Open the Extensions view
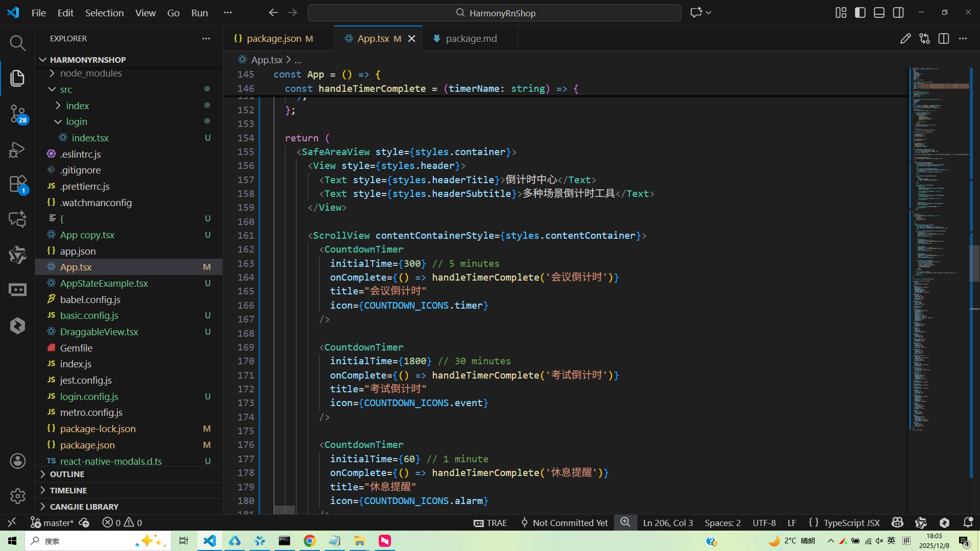Image resolution: width=980 pixels, height=551 pixels. [17, 184]
